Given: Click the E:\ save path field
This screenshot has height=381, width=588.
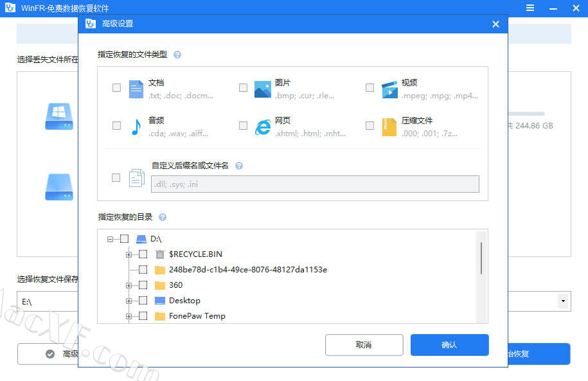Looking at the screenshot, I should tap(48, 301).
